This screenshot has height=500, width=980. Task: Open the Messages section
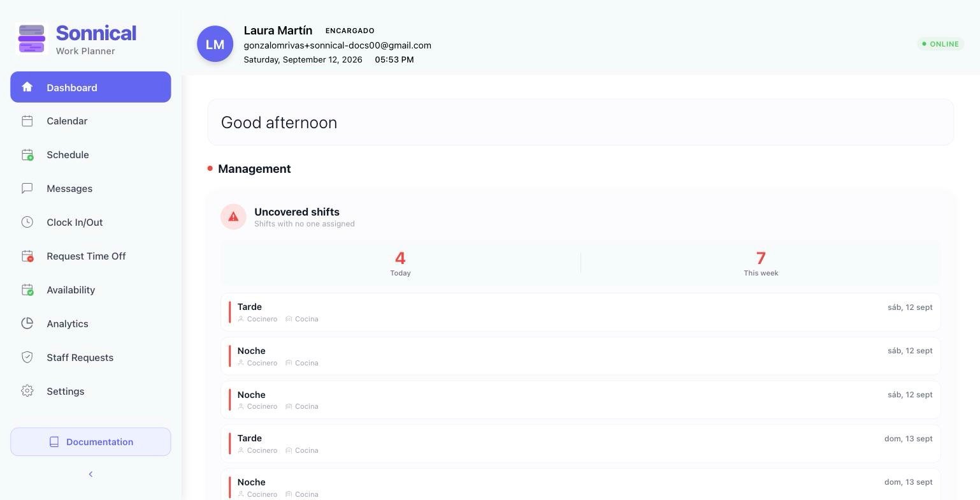click(90, 188)
